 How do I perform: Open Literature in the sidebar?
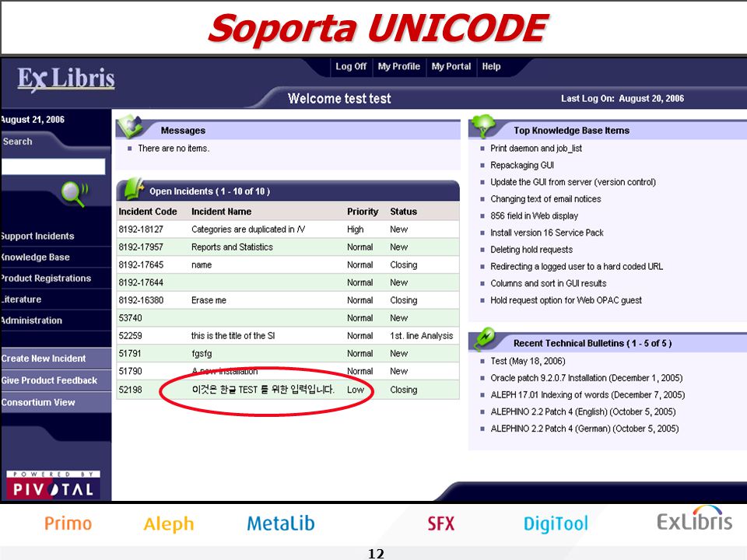pyautogui.click(x=21, y=299)
